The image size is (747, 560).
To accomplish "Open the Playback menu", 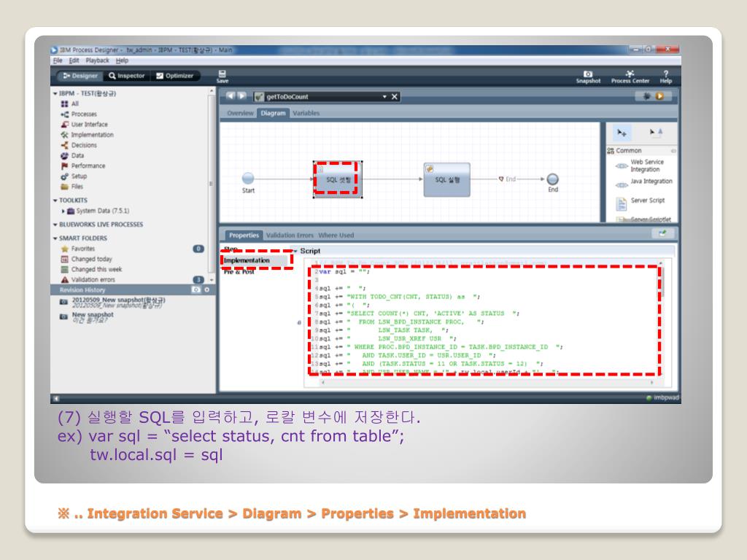I will pos(97,61).
